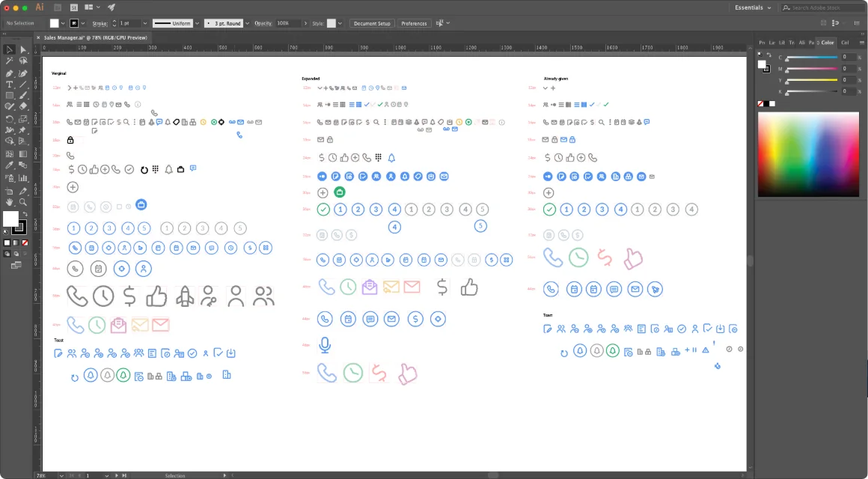Expand Opacity value arrow
This screenshot has width=868, height=479.
click(x=305, y=23)
